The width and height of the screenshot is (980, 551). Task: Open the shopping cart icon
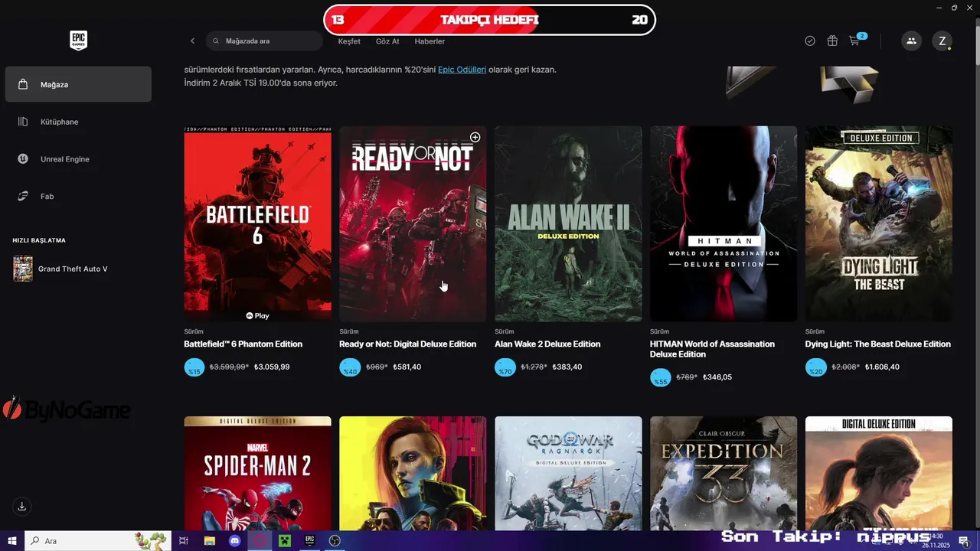856,40
